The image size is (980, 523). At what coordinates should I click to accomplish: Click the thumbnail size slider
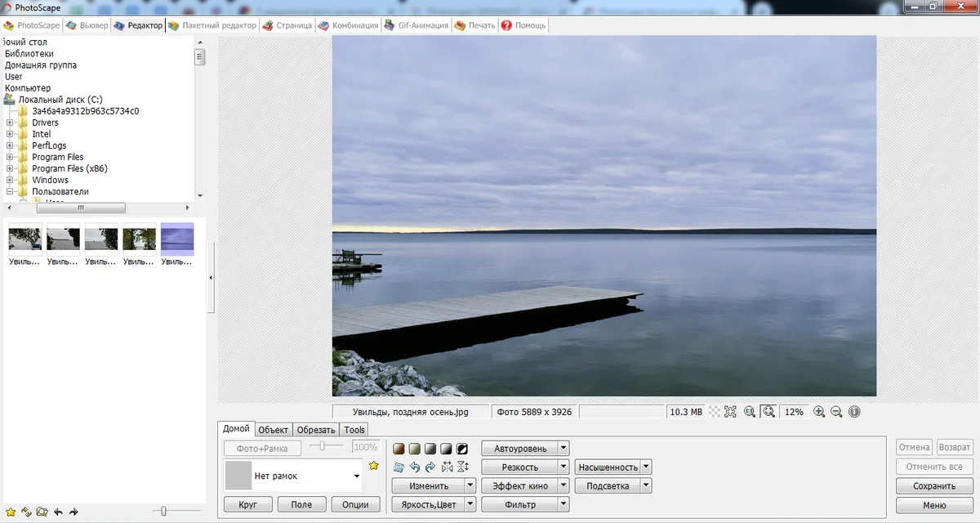pos(176,512)
